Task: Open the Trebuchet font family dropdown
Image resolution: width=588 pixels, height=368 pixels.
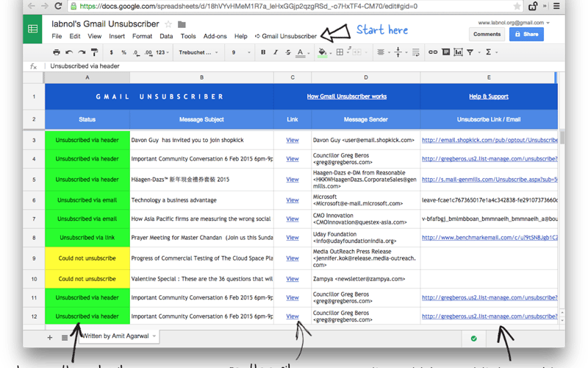Action: click(198, 52)
